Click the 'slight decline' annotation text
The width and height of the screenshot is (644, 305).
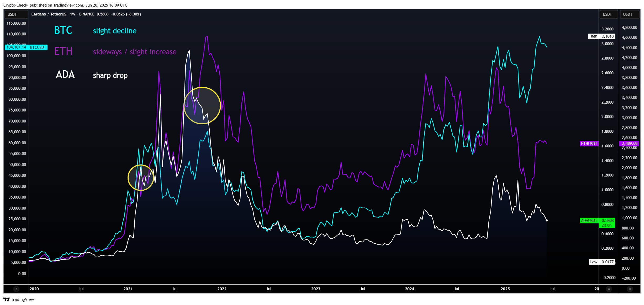point(115,31)
